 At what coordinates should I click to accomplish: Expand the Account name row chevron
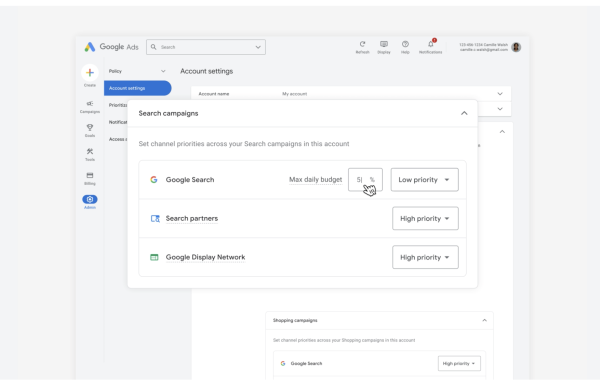pyautogui.click(x=500, y=94)
